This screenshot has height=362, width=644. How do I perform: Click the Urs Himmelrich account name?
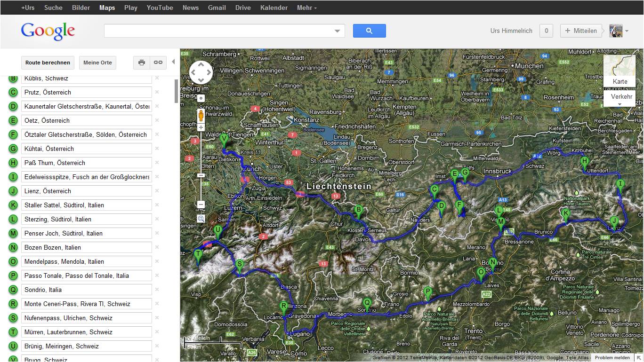[511, 31]
